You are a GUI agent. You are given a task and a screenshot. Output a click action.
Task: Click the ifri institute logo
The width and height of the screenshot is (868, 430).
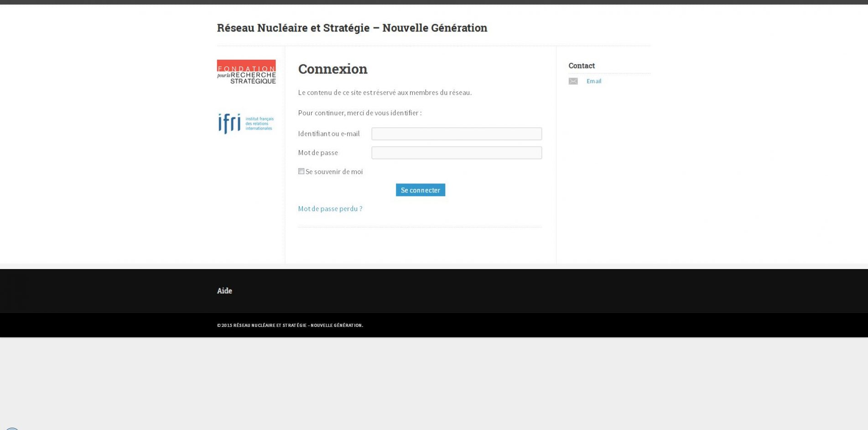pyautogui.click(x=246, y=124)
